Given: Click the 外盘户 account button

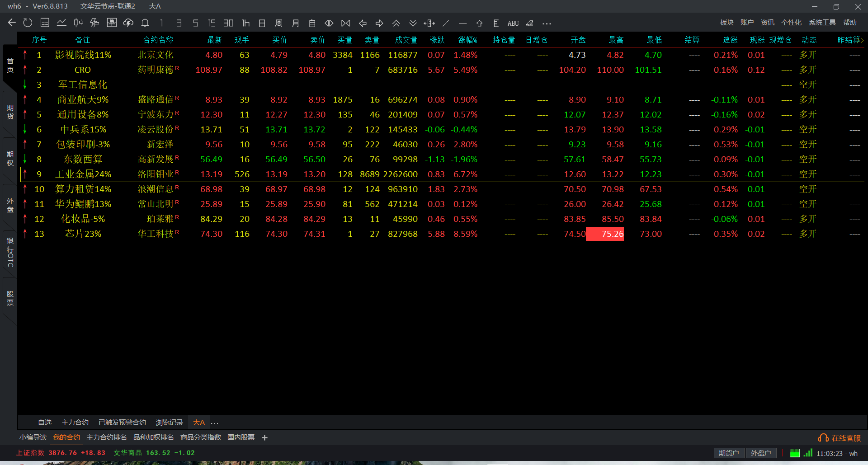Looking at the screenshot, I should point(760,453).
